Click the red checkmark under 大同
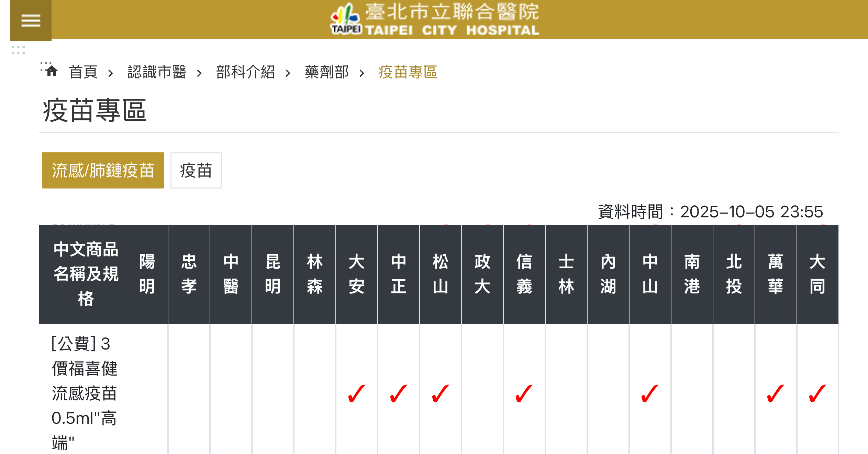868x454 pixels. pos(817,393)
